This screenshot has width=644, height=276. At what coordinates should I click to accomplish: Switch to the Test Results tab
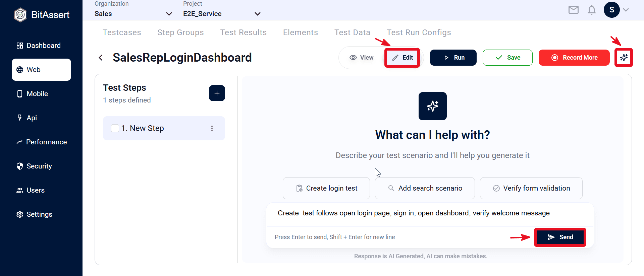tap(244, 32)
